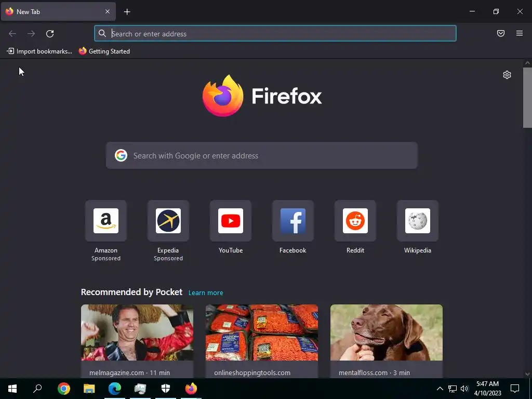
Task: Open the YouTube shortcut tile
Action: 231,221
